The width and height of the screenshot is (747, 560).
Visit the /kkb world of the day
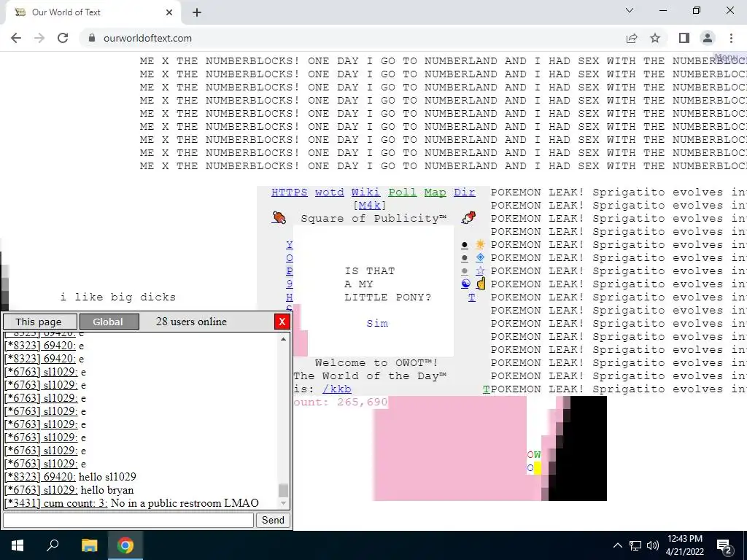337,389
